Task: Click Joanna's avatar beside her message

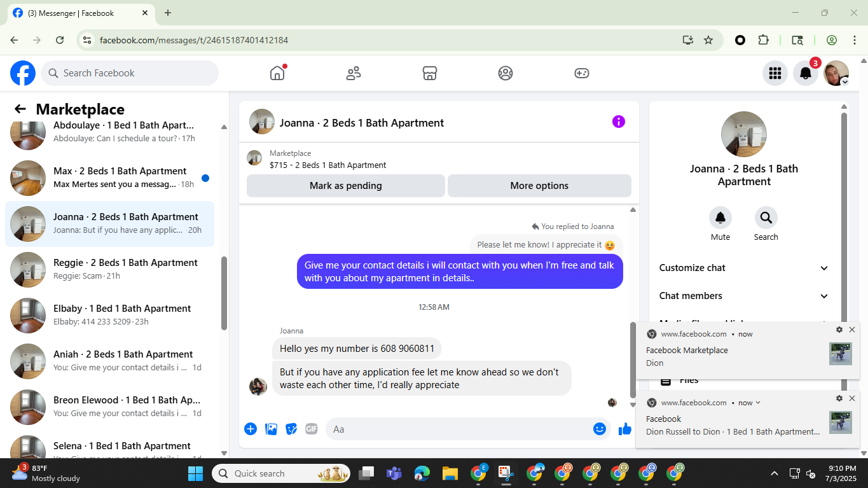Action: click(x=258, y=386)
